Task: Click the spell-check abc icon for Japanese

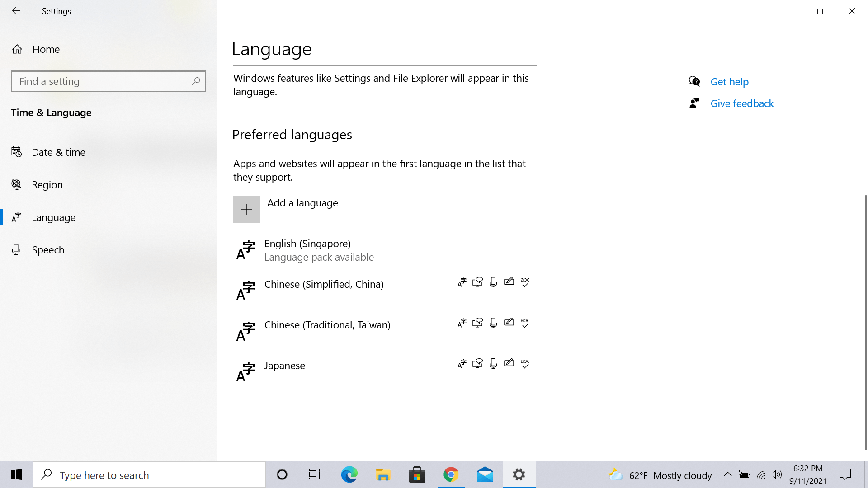Action: click(x=525, y=363)
